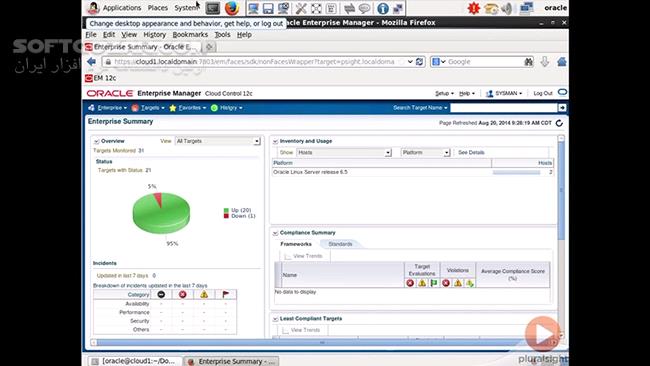Open the Favorites menu
Viewport: 650px width, 366px height.
tap(188, 108)
